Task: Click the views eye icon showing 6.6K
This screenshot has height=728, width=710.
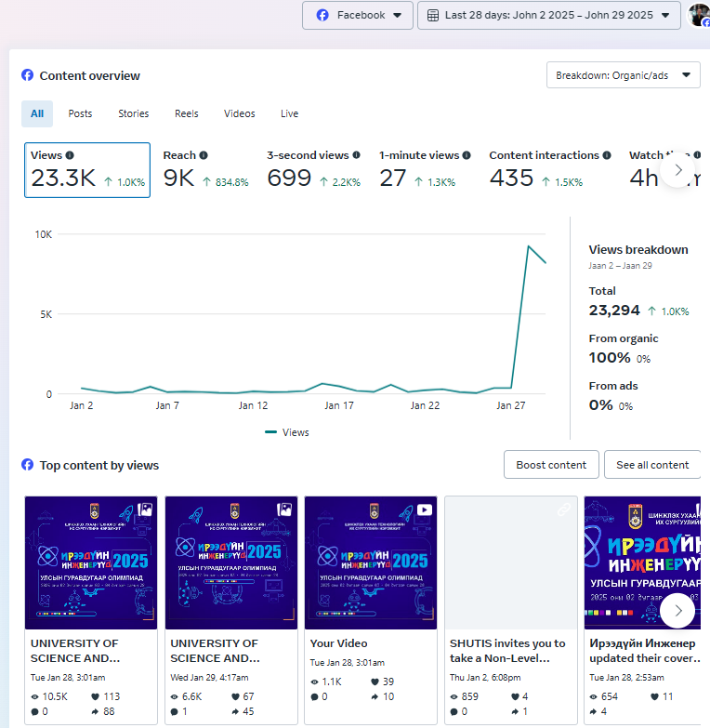Action: 175,697
